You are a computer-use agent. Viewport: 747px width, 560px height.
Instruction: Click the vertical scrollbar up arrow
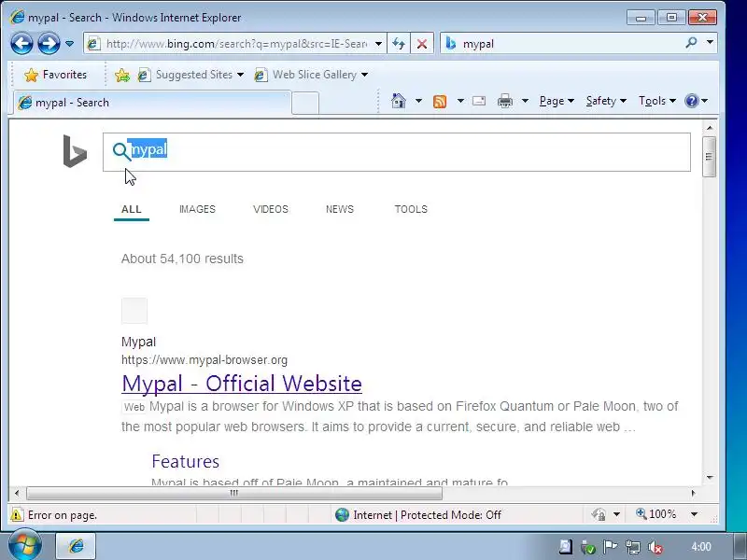point(710,128)
